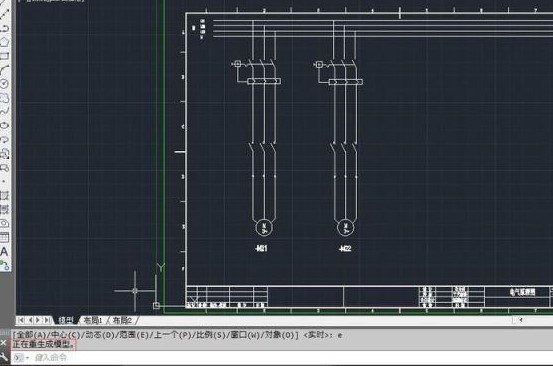Select the Arc draw tool
The width and height of the screenshot is (553, 366).
tap(5, 70)
